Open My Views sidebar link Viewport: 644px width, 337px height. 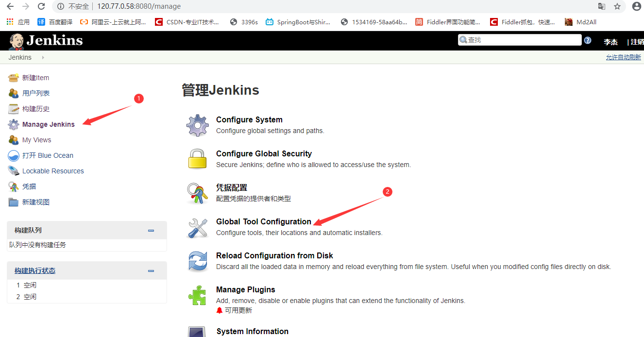point(37,140)
